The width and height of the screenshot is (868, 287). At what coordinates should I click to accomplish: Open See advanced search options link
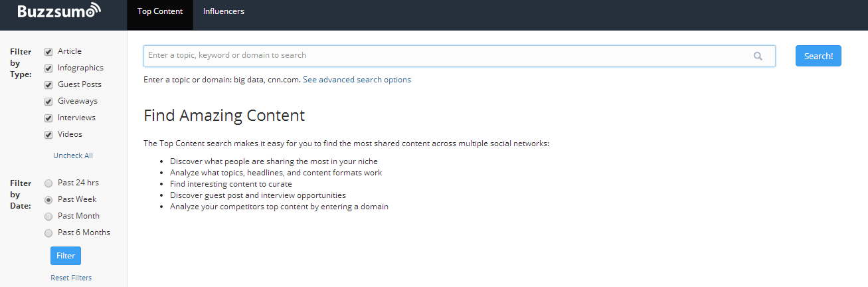click(x=357, y=80)
